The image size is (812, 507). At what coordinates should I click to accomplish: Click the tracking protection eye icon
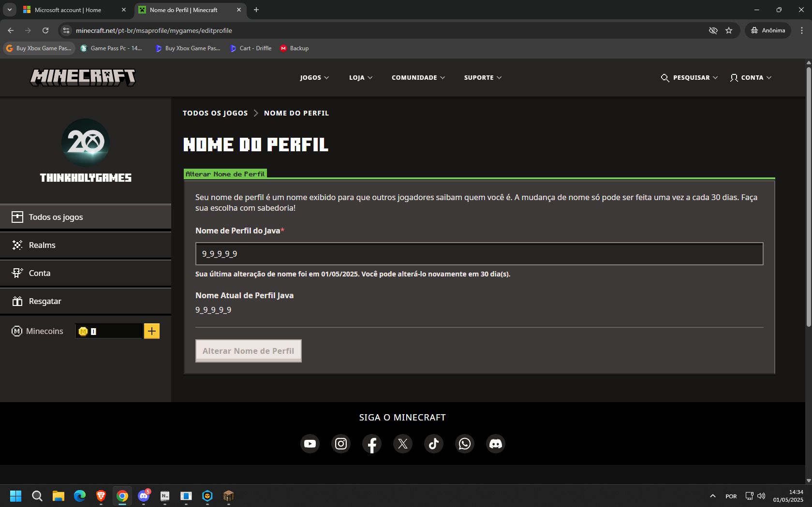pos(713,30)
